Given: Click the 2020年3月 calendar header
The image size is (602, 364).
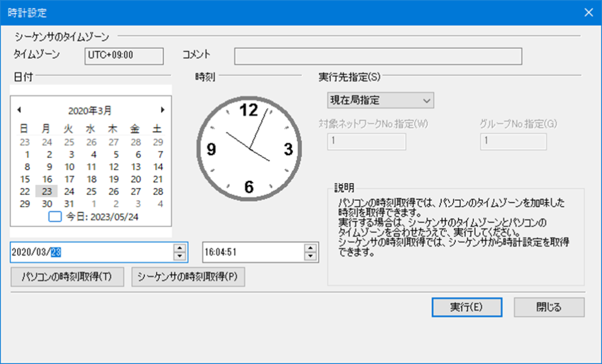Looking at the screenshot, I should 90,110.
